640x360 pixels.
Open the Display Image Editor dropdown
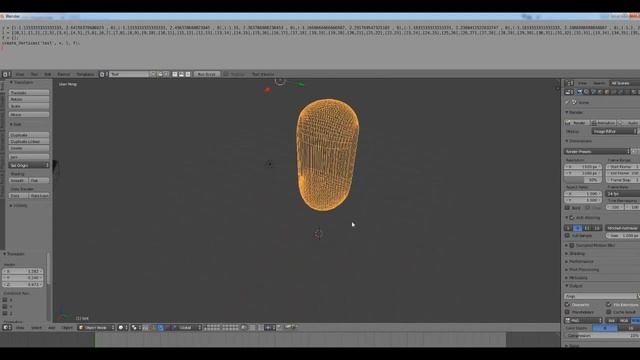615,131
